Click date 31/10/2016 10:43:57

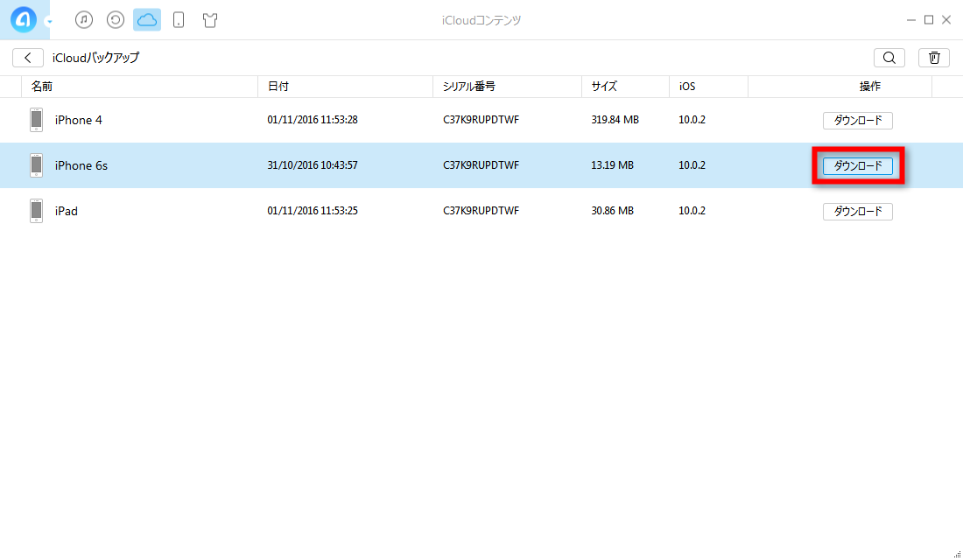313,165
